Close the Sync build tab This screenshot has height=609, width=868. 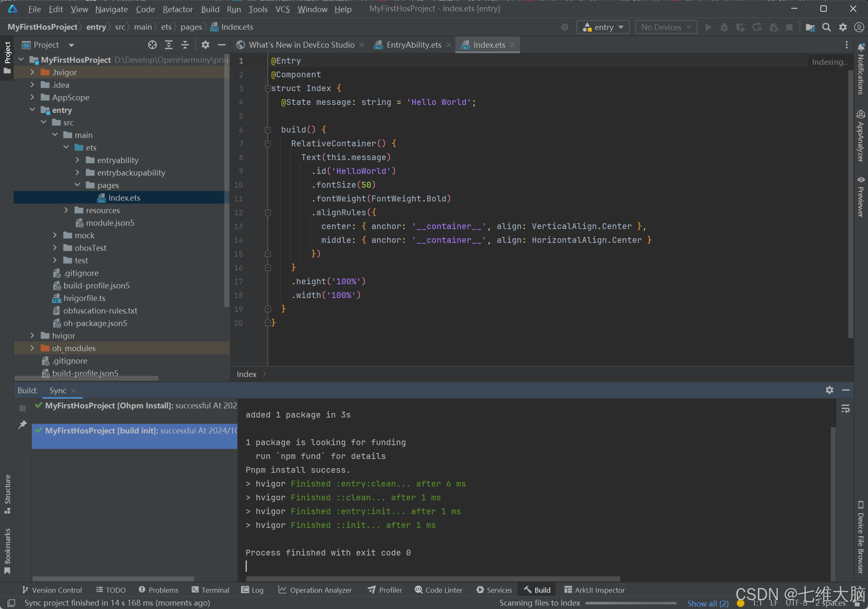[x=74, y=390]
